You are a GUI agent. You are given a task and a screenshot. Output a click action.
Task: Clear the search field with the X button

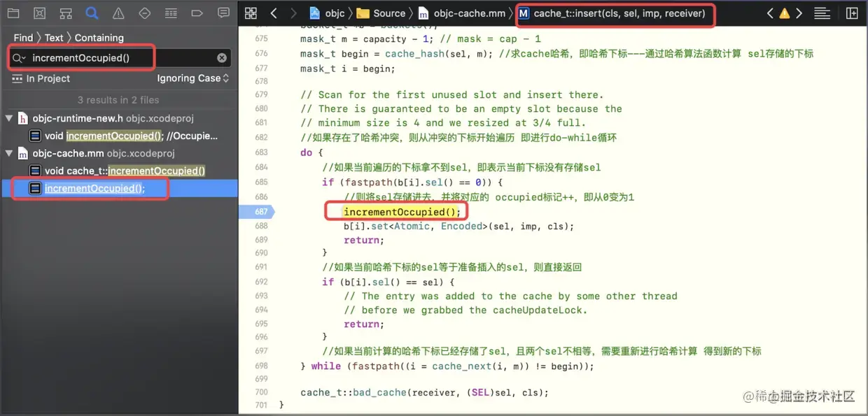(222, 57)
